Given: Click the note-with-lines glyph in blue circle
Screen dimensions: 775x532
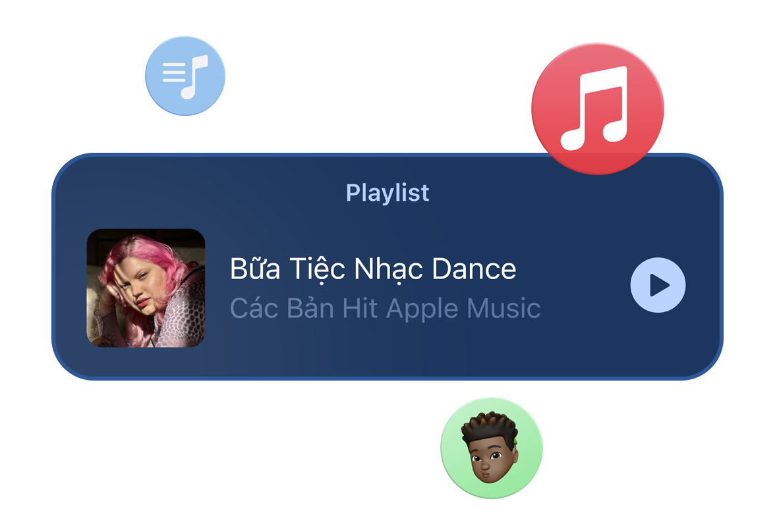Looking at the screenshot, I should tap(185, 76).
